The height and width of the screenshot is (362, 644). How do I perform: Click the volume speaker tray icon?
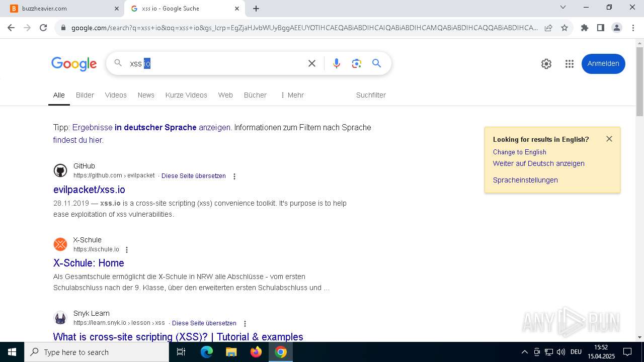coord(560,352)
